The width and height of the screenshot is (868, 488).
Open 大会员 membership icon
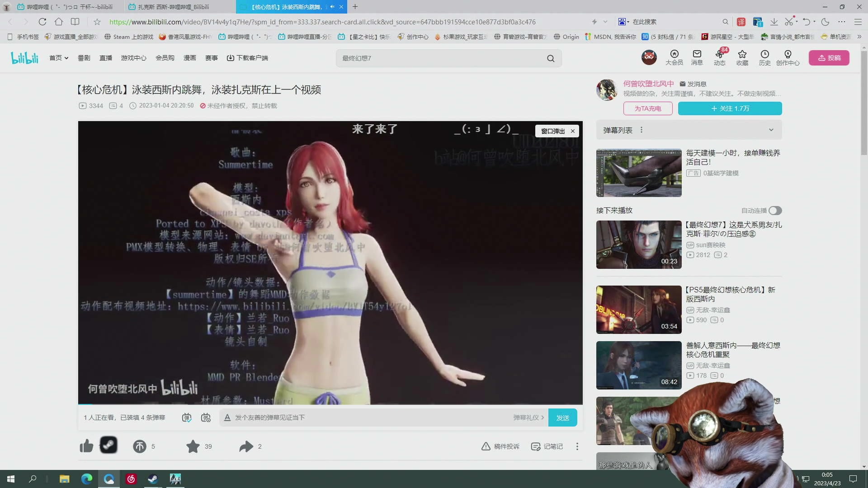[674, 58]
